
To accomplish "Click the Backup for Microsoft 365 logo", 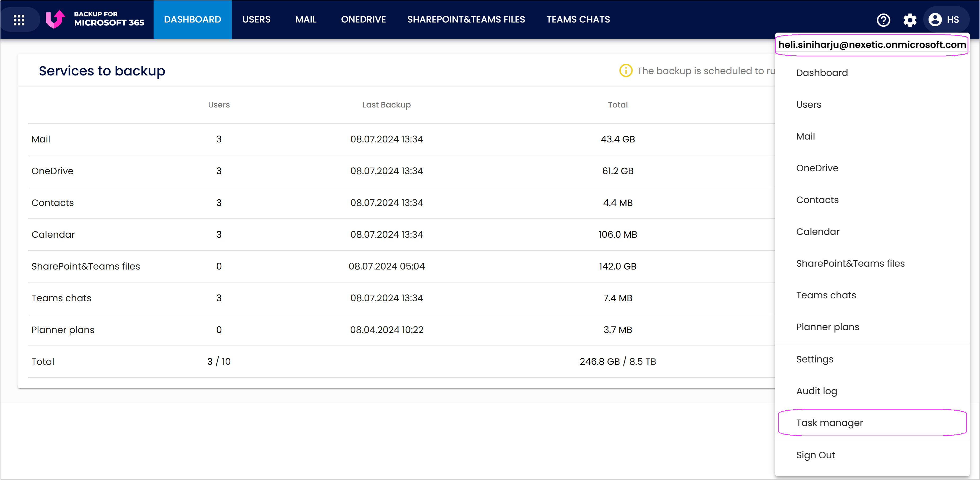I will (95, 19).
